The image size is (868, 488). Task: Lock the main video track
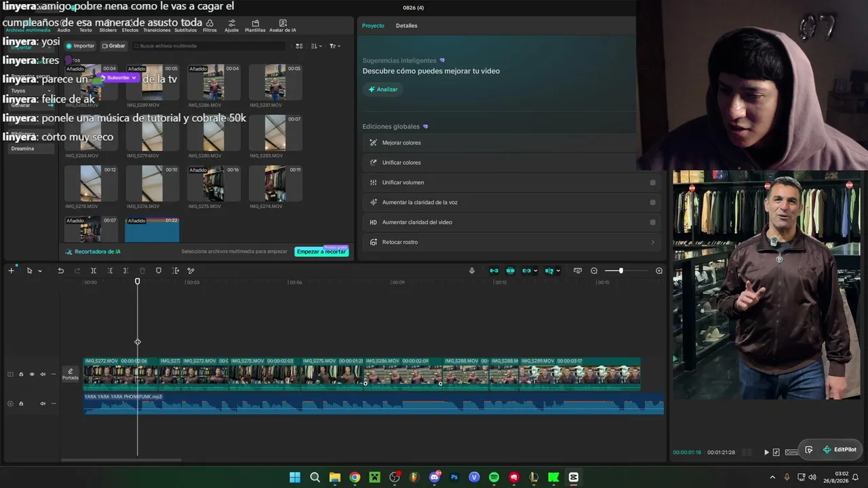pyautogui.click(x=21, y=374)
